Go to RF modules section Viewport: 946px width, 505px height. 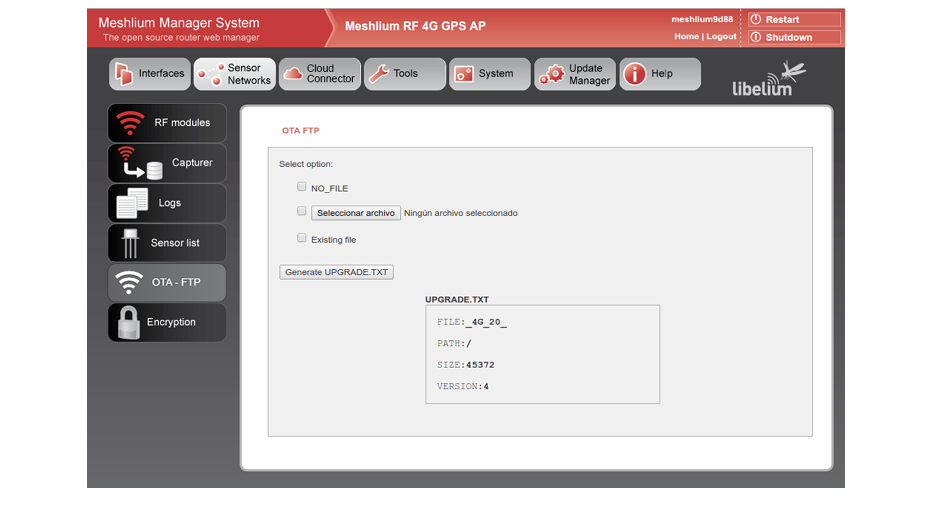click(167, 123)
